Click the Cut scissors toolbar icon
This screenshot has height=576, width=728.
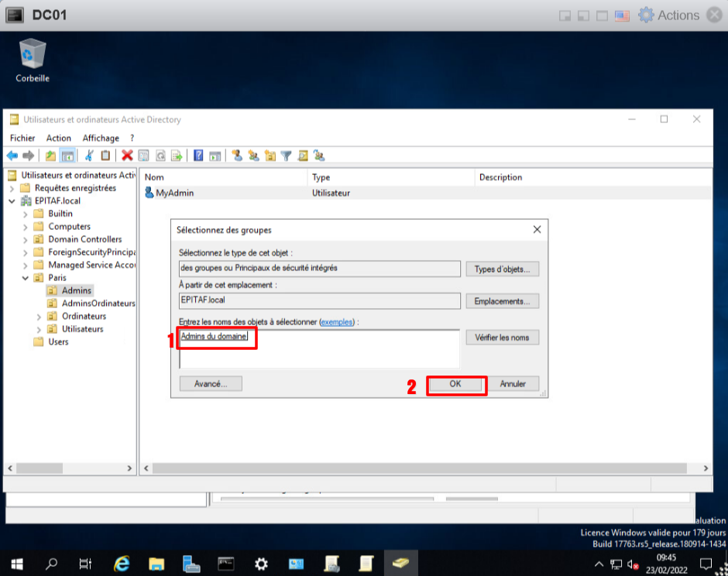point(90,156)
